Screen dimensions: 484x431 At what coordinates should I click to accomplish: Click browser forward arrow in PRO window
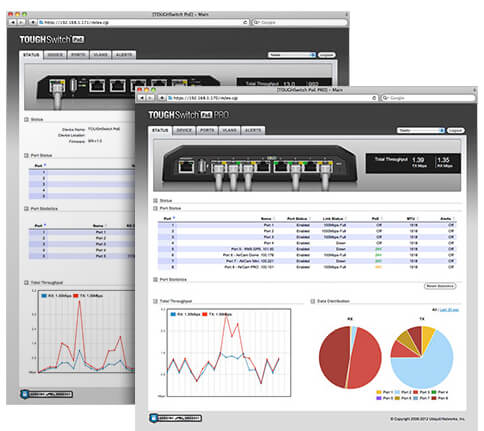tap(150, 98)
